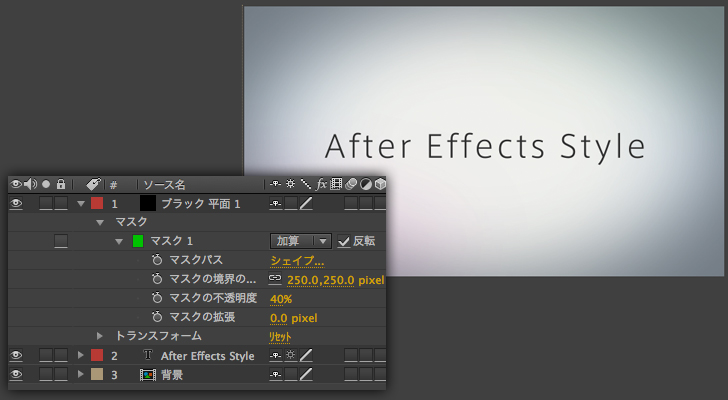Hide the After Effects Style text layer
The height and width of the screenshot is (400, 728).
tap(16, 355)
